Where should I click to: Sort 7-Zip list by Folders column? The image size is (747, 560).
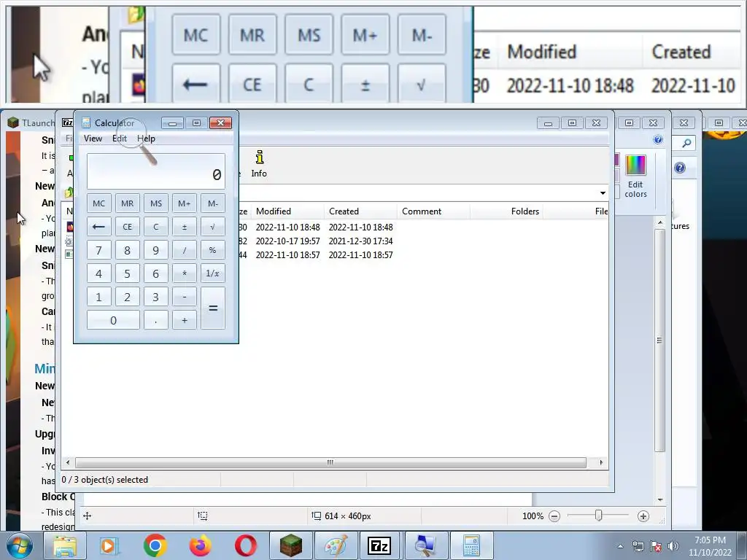click(506, 211)
